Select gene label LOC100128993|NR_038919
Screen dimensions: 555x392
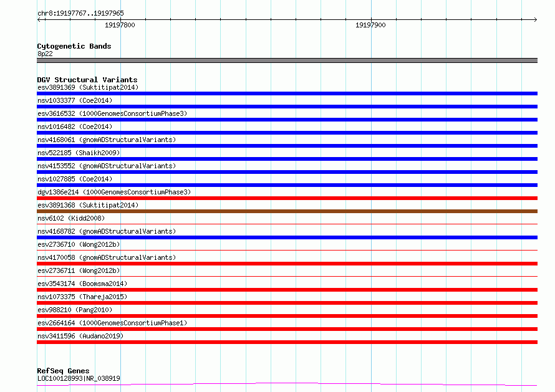[x=79, y=378]
